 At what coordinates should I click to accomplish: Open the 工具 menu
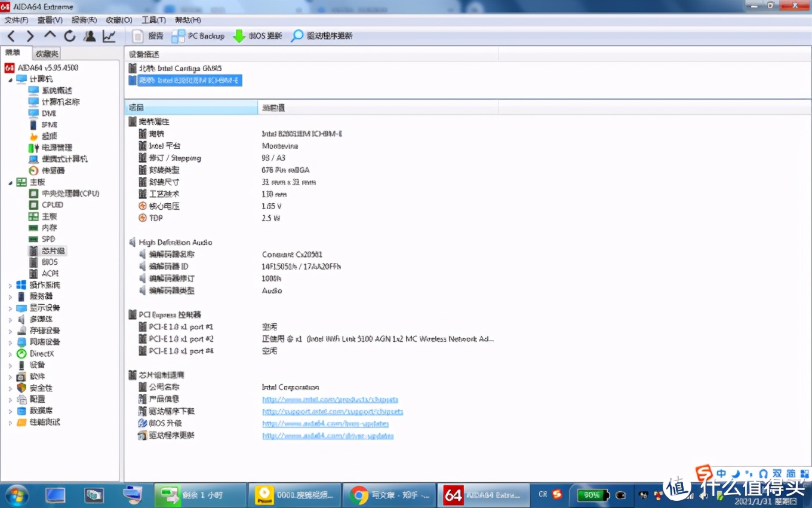[153, 20]
